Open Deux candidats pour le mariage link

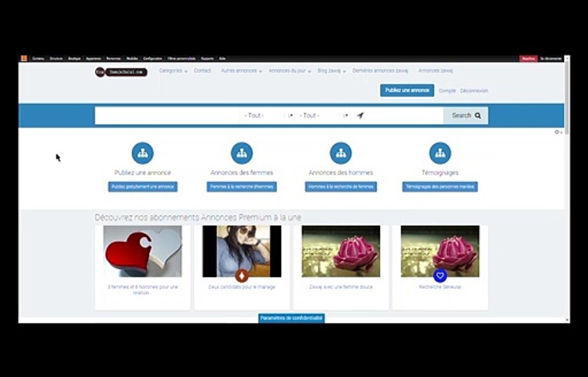(241, 287)
